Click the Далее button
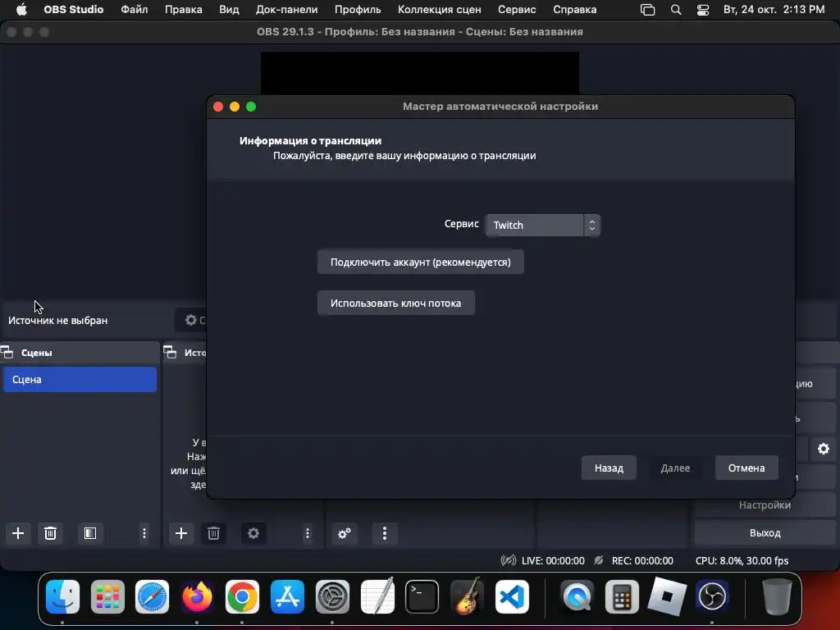 coord(676,468)
